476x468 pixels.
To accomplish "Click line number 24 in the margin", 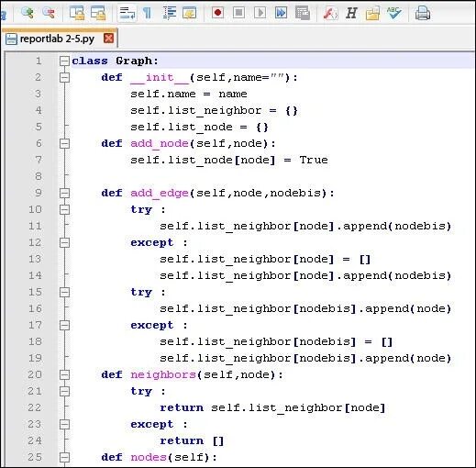I will point(35,440).
